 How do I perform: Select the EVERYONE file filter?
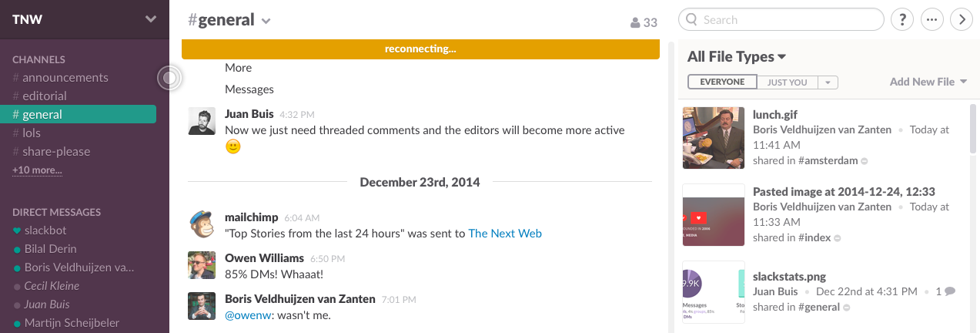click(x=722, y=82)
